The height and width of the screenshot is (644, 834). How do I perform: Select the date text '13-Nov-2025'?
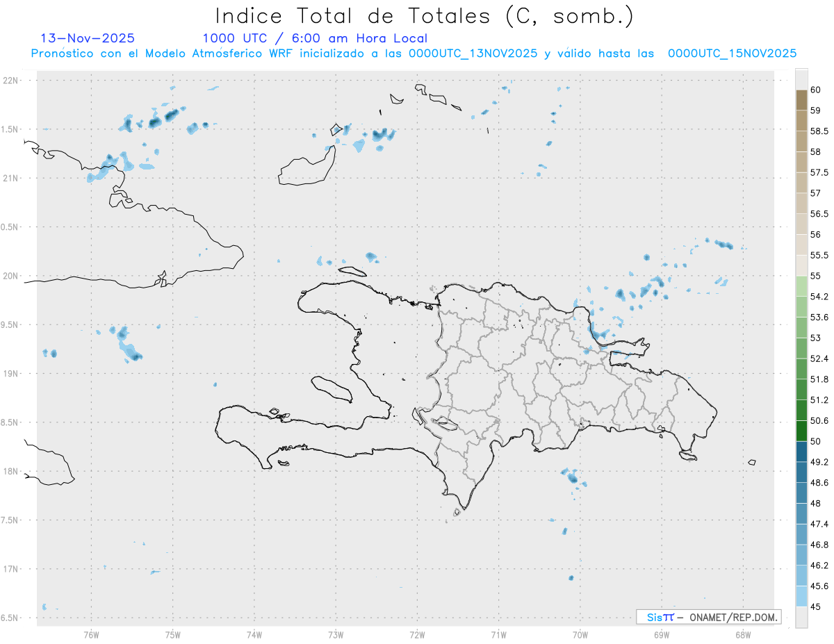(88, 38)
